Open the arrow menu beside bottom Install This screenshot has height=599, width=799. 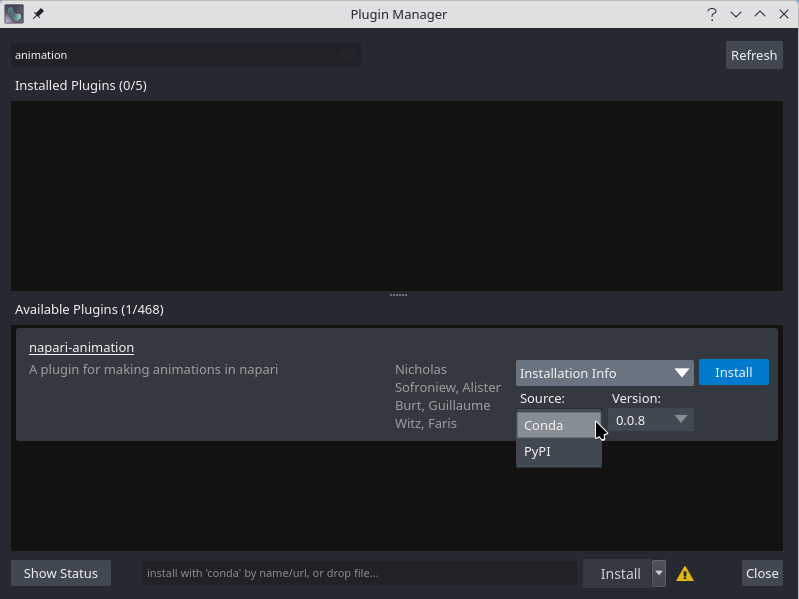(659, 574)
